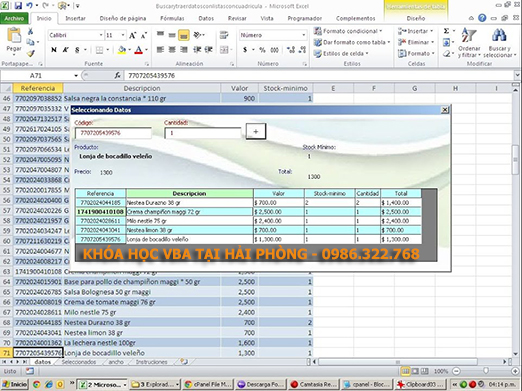Open the Name Box dropdown arrow

76,76
